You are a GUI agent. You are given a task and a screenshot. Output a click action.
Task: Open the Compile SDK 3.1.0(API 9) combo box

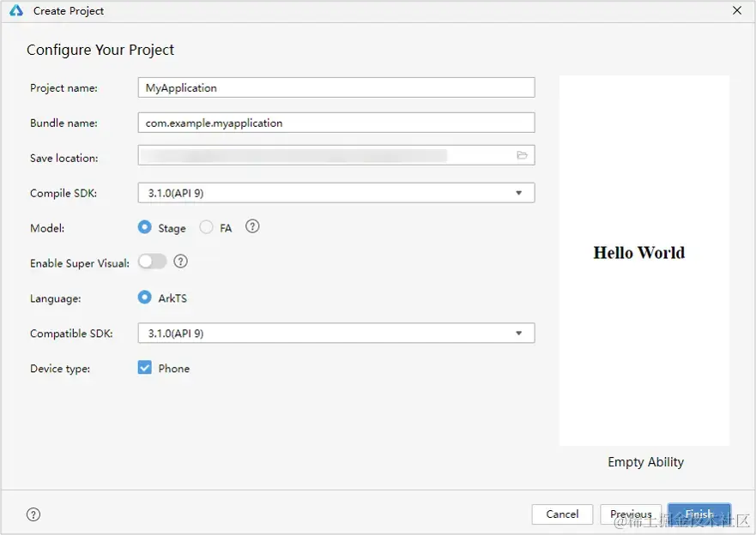336,193
